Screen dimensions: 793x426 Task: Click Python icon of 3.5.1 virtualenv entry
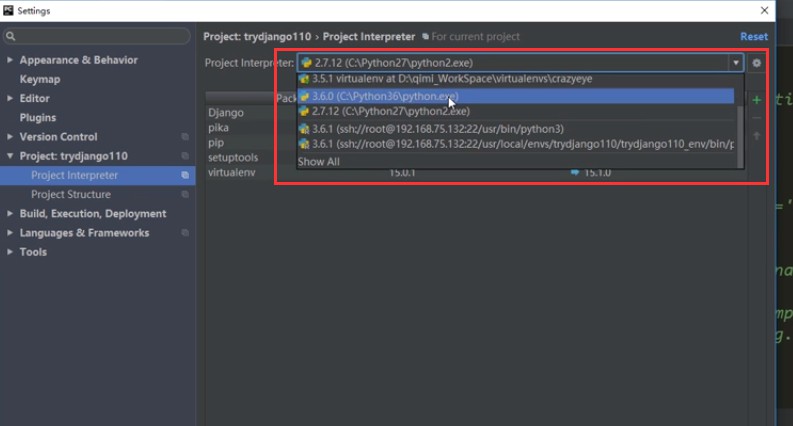coord(304,79)
